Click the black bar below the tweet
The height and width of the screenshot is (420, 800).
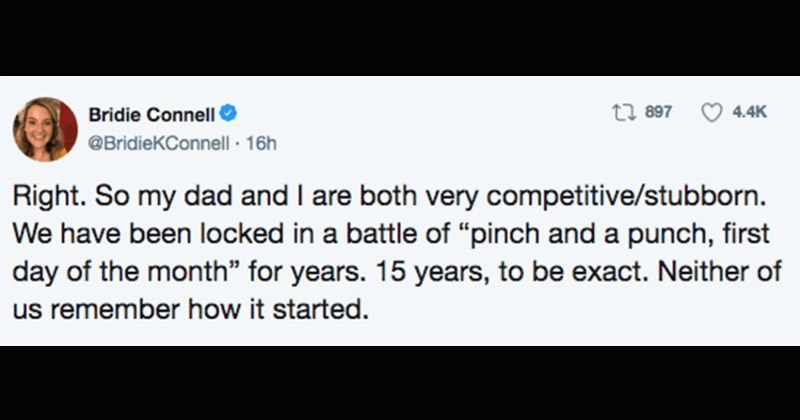click(400, 383)
